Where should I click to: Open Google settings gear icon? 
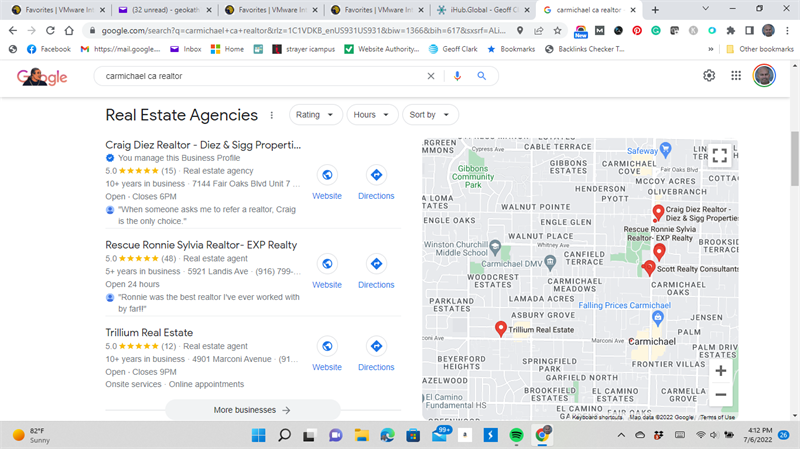coord(709,76)
